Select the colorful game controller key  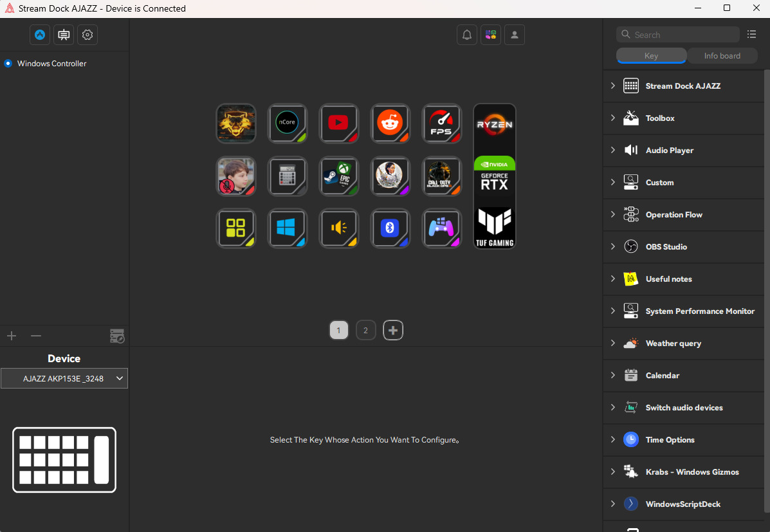click(x=442, y=228)
